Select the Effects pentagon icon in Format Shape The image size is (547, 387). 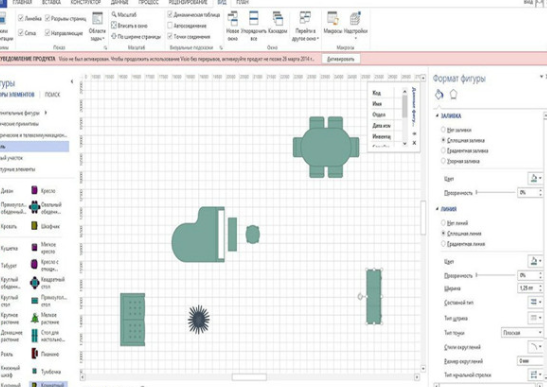453,94
